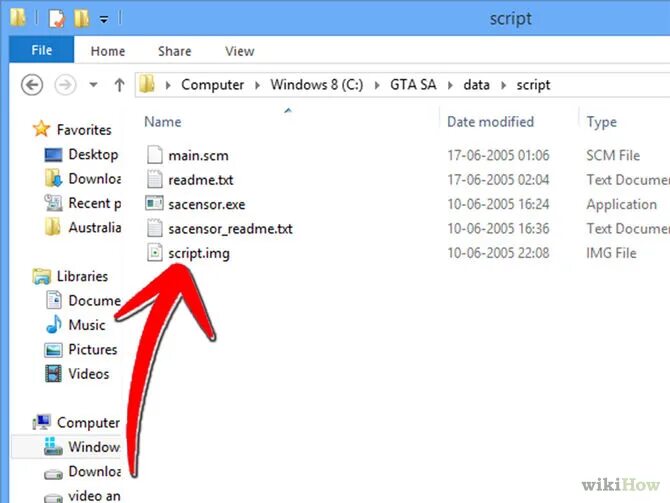Click the Pictures library icon
Screen dimensions: 670x503
53,350
